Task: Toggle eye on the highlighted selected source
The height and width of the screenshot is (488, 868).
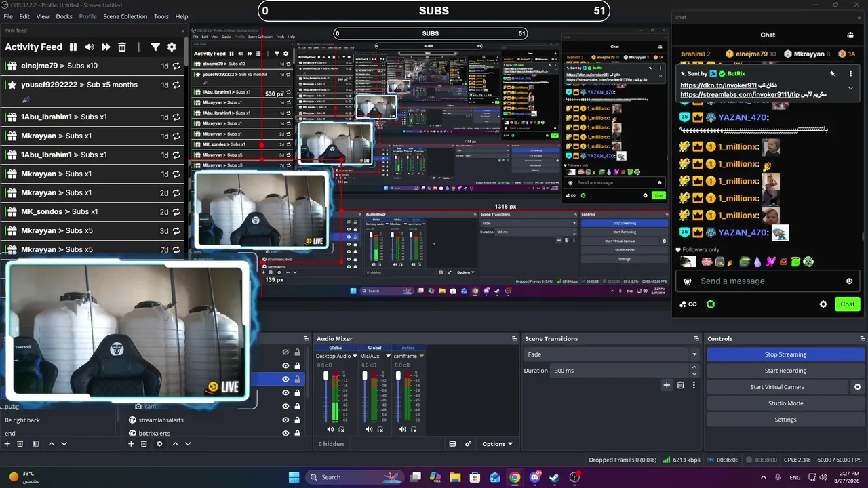Action: tap(285, 379)
